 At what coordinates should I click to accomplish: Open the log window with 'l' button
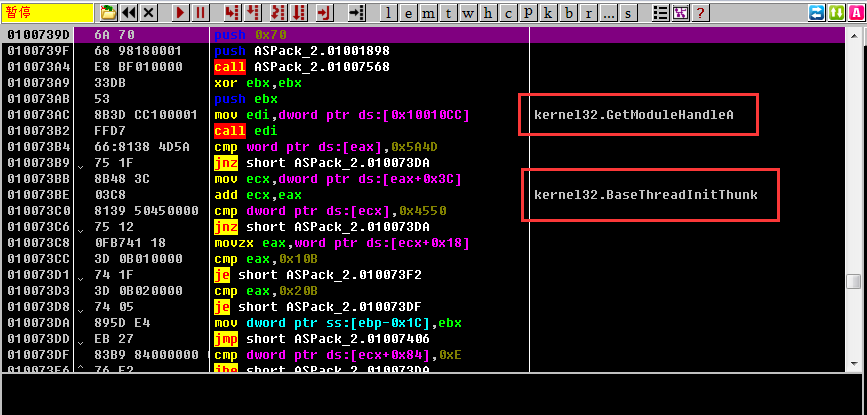click(x=389, y=13)
